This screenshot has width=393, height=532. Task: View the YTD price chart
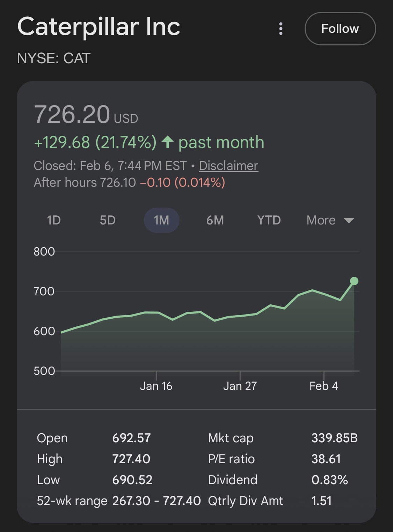coord(269,220)
